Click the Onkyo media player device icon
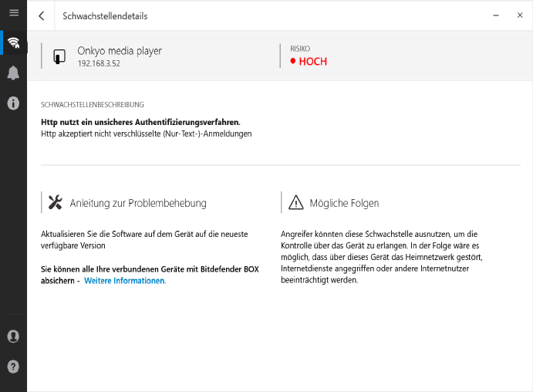Screen dimensions: 533x392 59,56
